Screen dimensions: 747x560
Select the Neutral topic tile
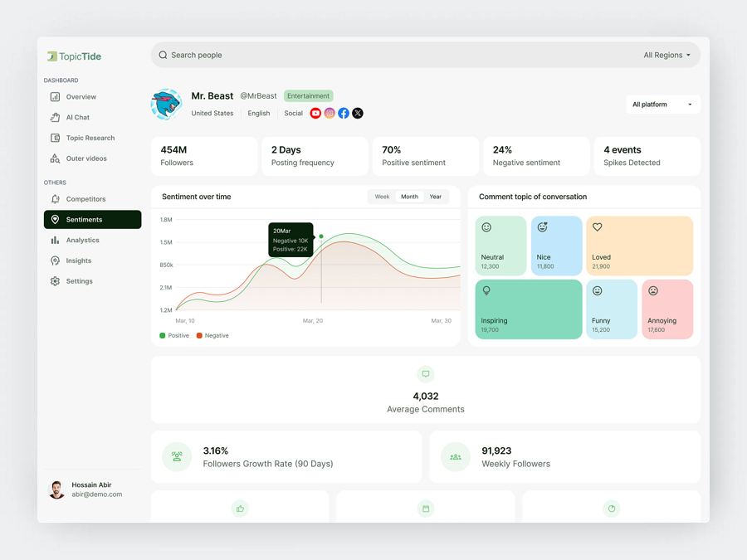pyautogui.click(x=500, y=246)
